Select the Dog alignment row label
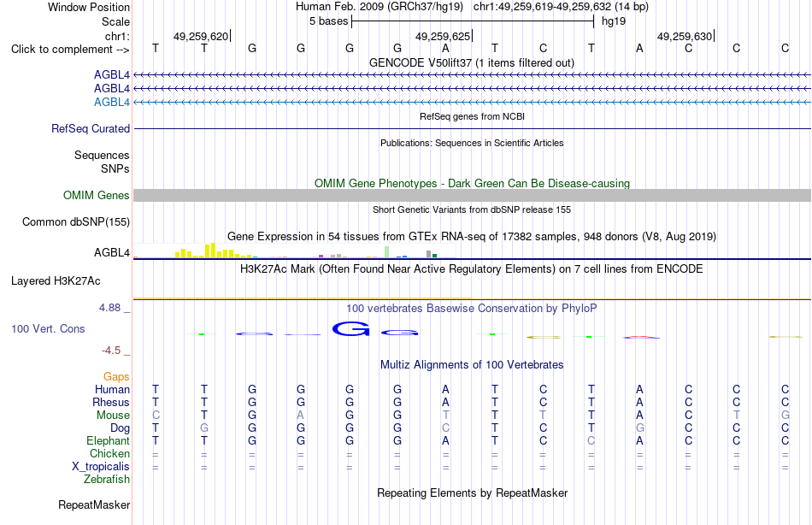Screen dimensions: 812x525 pos(121,428)
